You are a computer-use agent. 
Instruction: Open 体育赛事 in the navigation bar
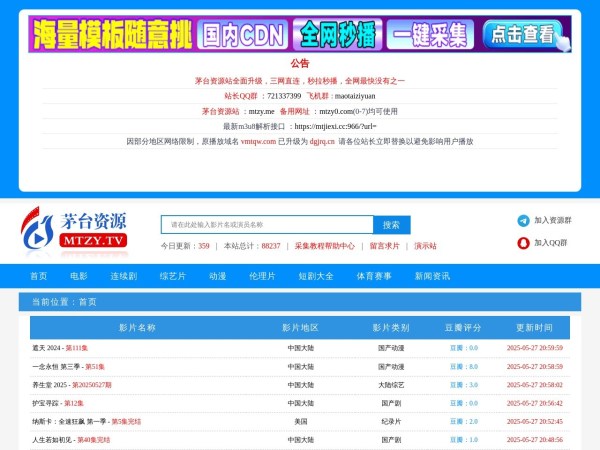click(374, 276)
